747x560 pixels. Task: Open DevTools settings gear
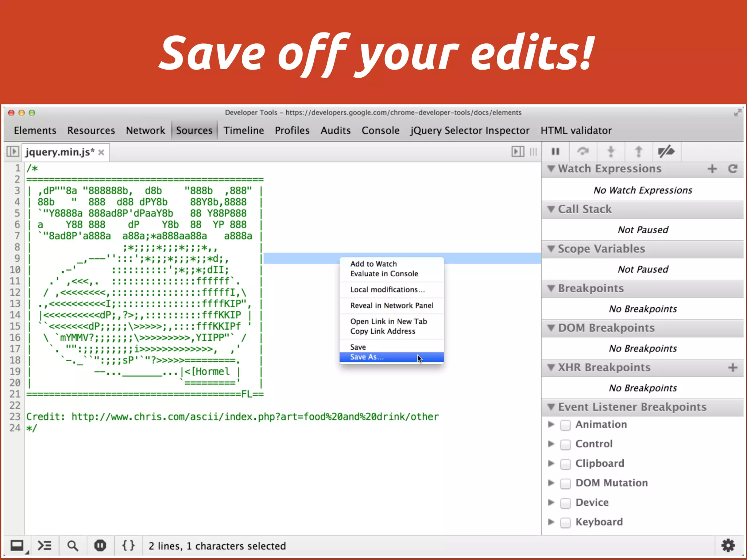pyautogui.click(x=728, y=546)
